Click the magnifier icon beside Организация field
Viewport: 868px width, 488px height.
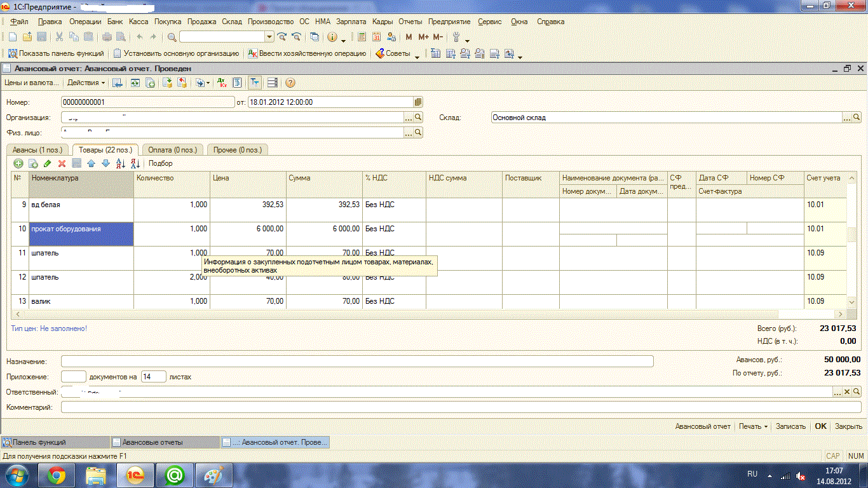[418, 118]
